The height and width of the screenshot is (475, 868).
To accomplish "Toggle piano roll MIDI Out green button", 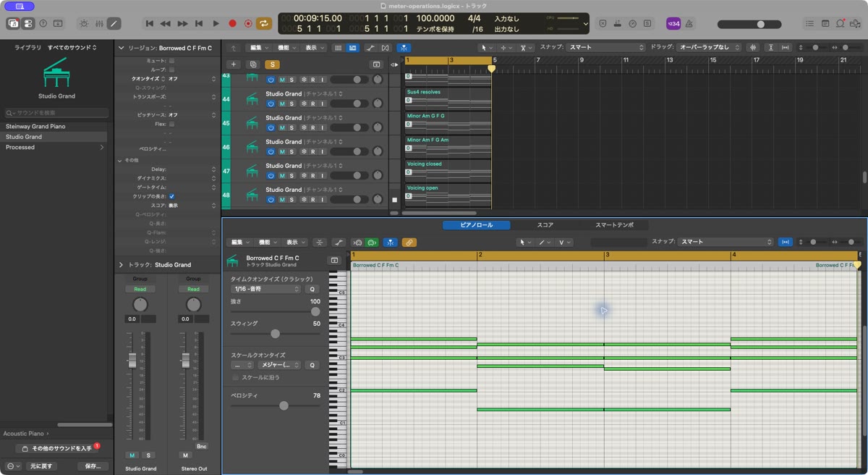I will (372, 243).
